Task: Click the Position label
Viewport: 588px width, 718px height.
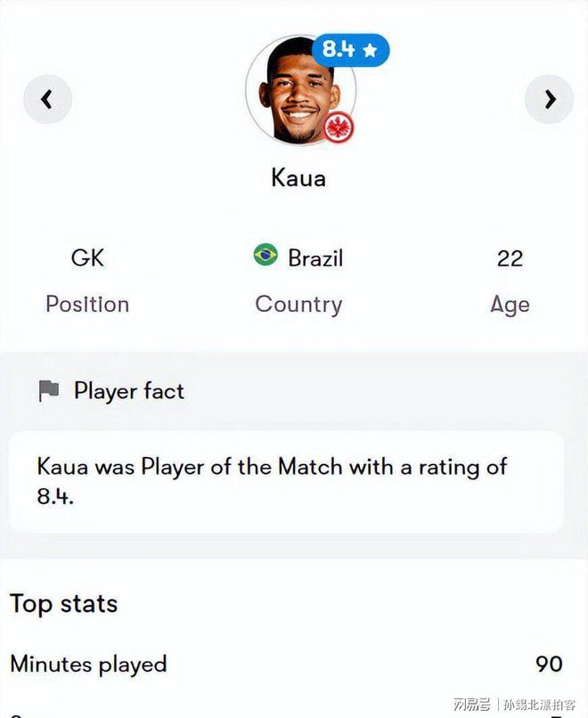Action: [87, 304]
